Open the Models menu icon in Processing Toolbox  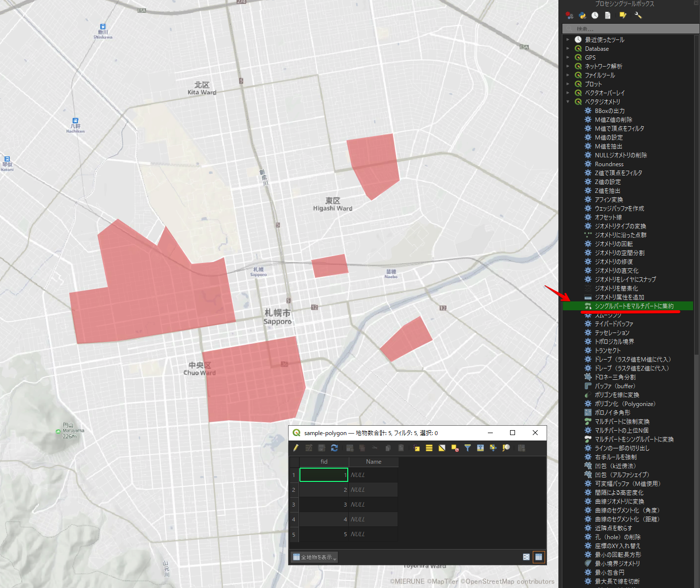pos(569,15)
